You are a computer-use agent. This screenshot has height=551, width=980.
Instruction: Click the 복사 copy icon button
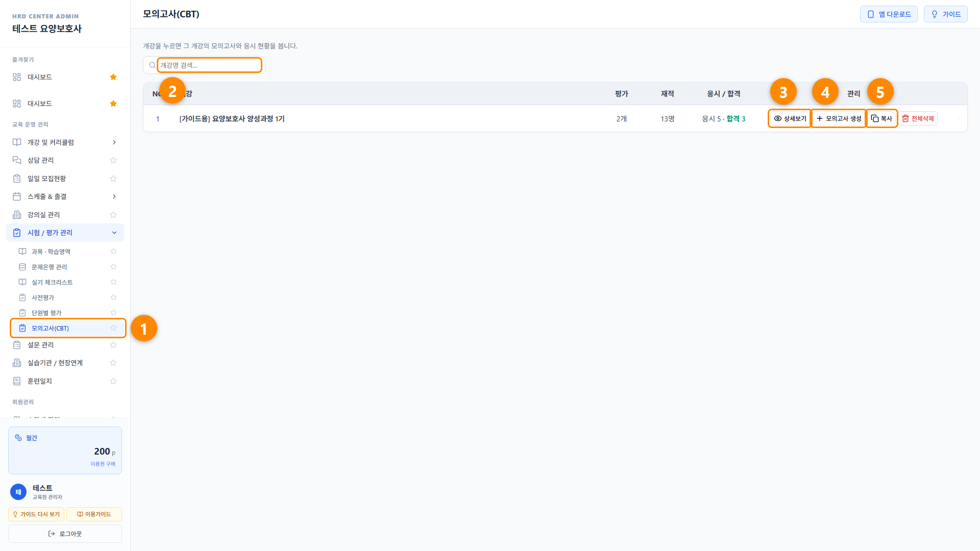[x=881, y=118]
